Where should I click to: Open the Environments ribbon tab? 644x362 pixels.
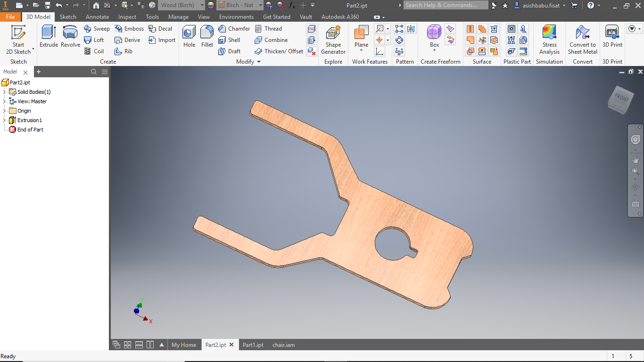coord(236,16)
